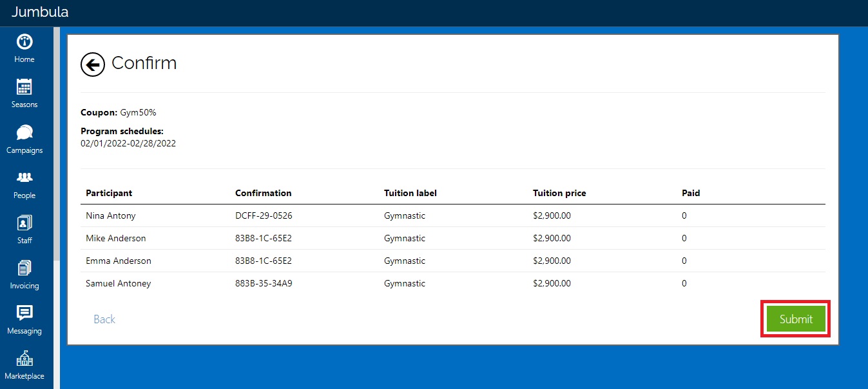868x389 pixels.
Task: Open the Staff badge icon
Action: [24, 223]
